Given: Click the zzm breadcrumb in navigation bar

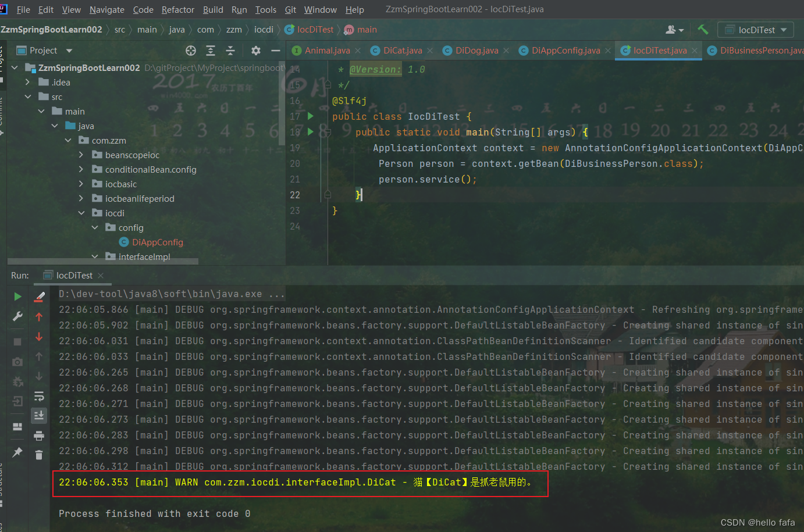Looking at the screenshot, I should coord(234,30).
